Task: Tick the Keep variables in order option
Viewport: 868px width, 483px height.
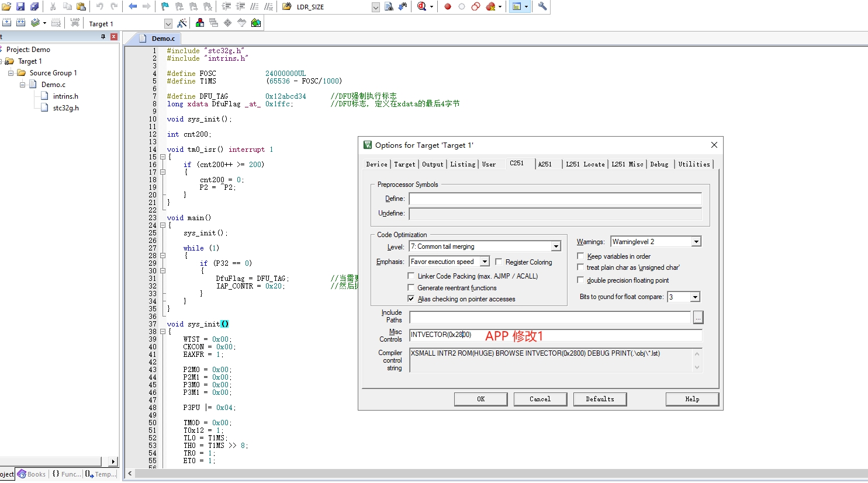Action: click(580, 256)
